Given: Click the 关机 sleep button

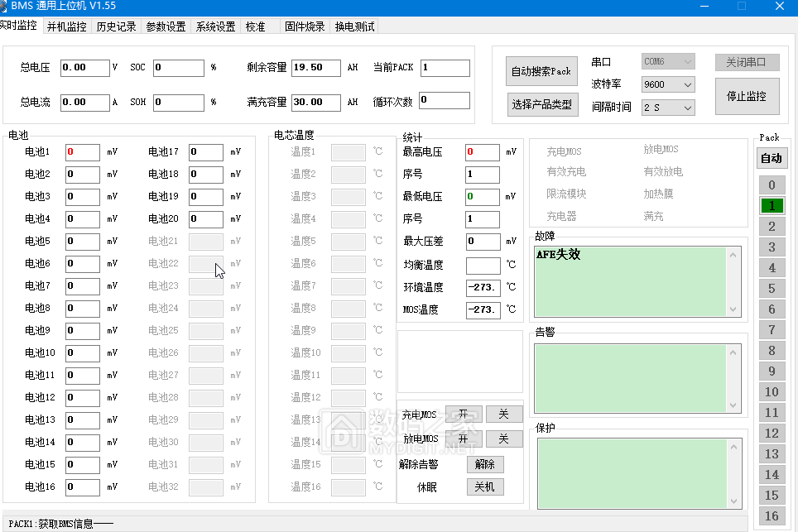Looking at the screenshot, I should point(485,486).
